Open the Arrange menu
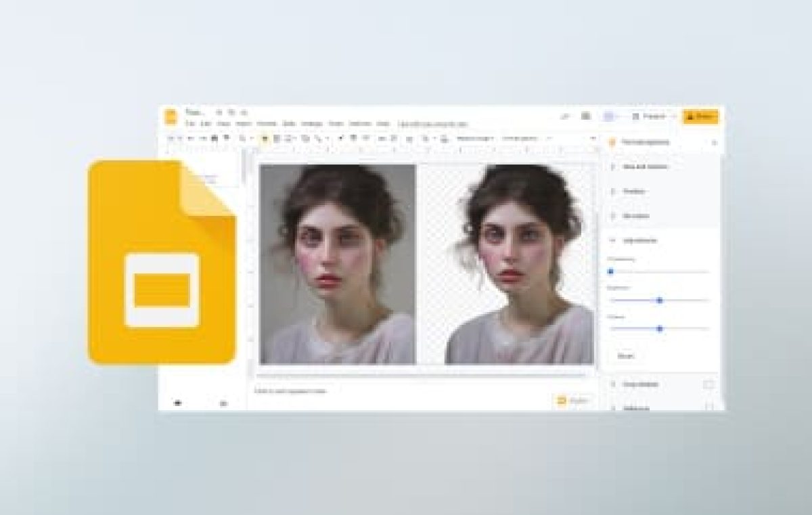 pyautogui.click(x=312, y=125)
